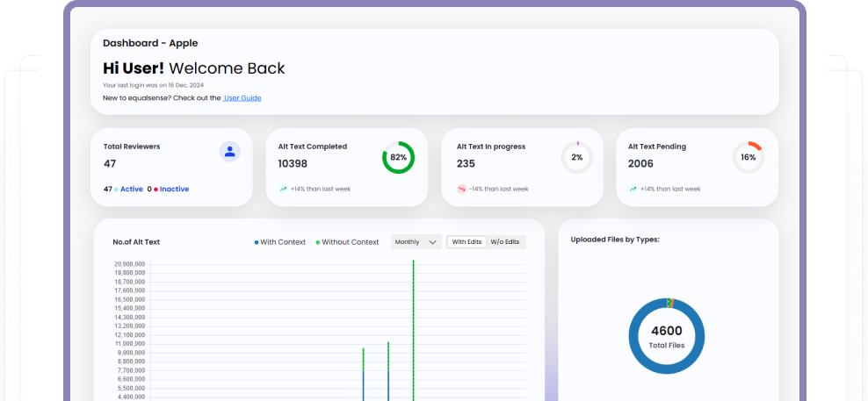Click the 16% pending progress ring
Screen dimensions: 868x401
click(748, 157)
